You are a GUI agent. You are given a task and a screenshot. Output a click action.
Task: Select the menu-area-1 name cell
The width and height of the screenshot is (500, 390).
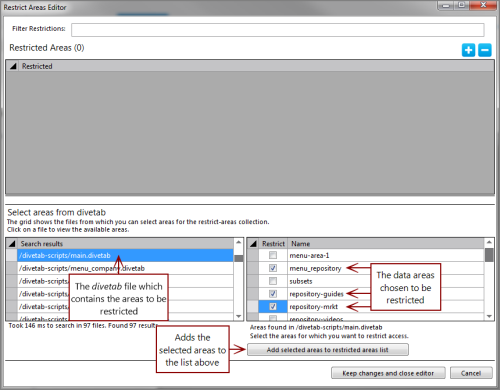click(386, 255)
